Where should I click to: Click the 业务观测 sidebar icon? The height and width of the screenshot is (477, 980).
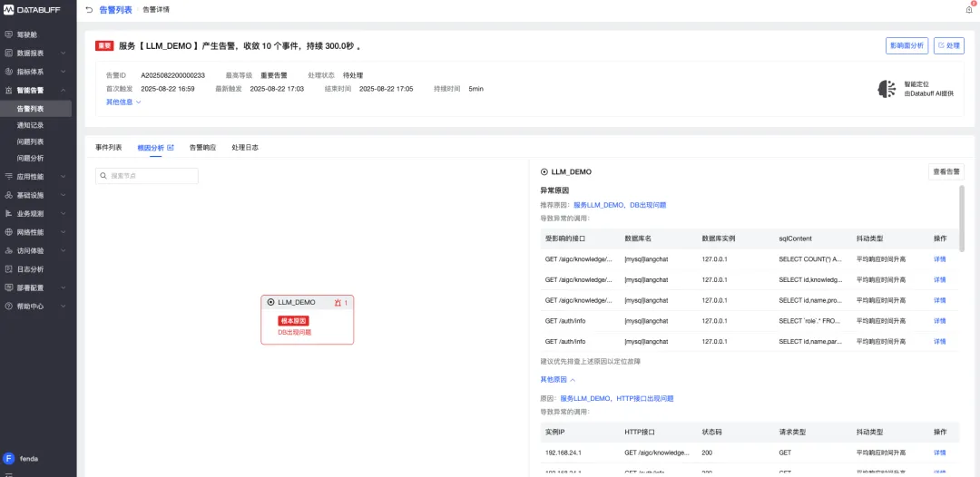8,213
